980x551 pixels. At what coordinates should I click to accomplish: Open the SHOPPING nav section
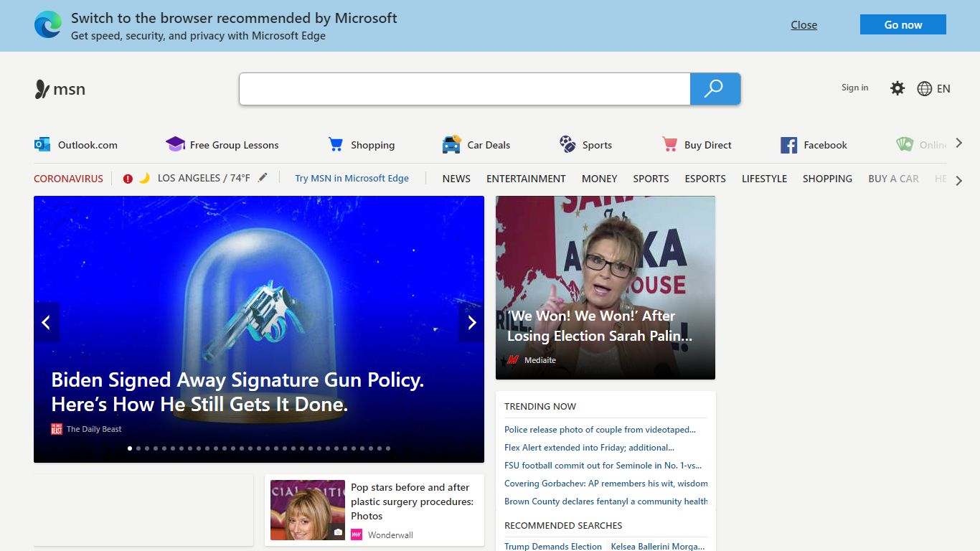(827, 179)
